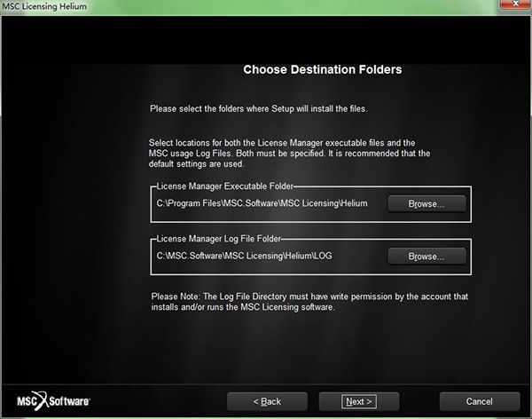This screenshot has height=419, width=532.
Task: Click the executable path C:\Program Files\MSC.Software\MSC Licensing\Helium
Action: [x=262, y=203]
